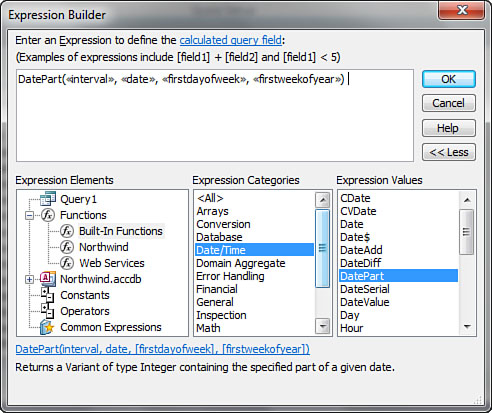Expand the Northwind.accdb tree node

29,279
